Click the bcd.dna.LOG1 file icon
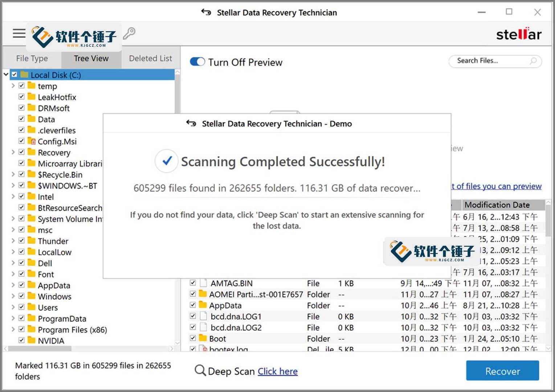The image size is (555, 392). [203, 316]
